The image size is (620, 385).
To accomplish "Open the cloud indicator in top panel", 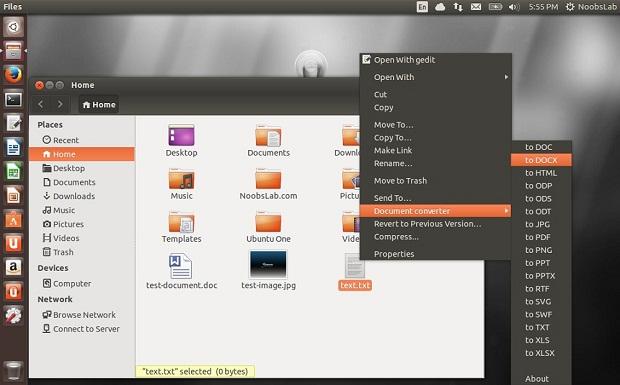I will [440, 7].
